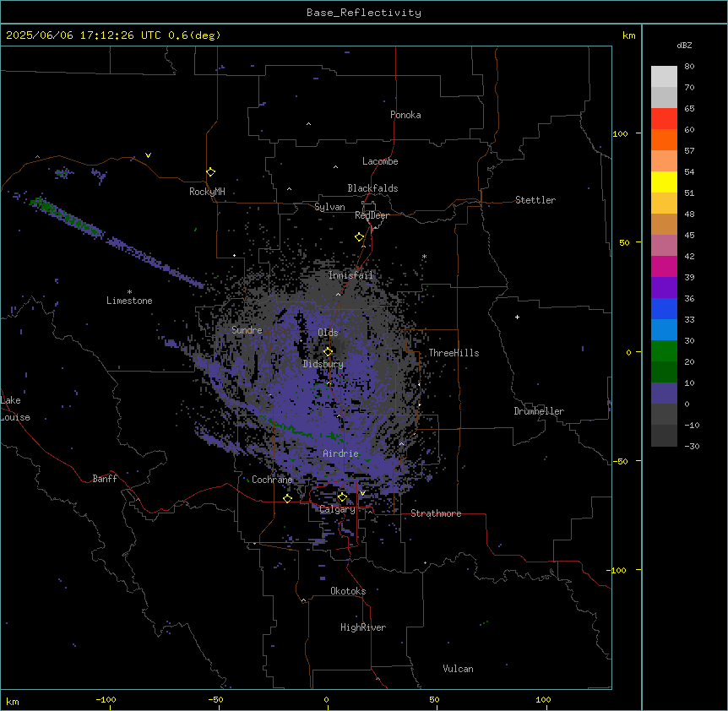Click the Didsbury label
This screenshot has height=711, width=728.
click(x=323, y=364)
